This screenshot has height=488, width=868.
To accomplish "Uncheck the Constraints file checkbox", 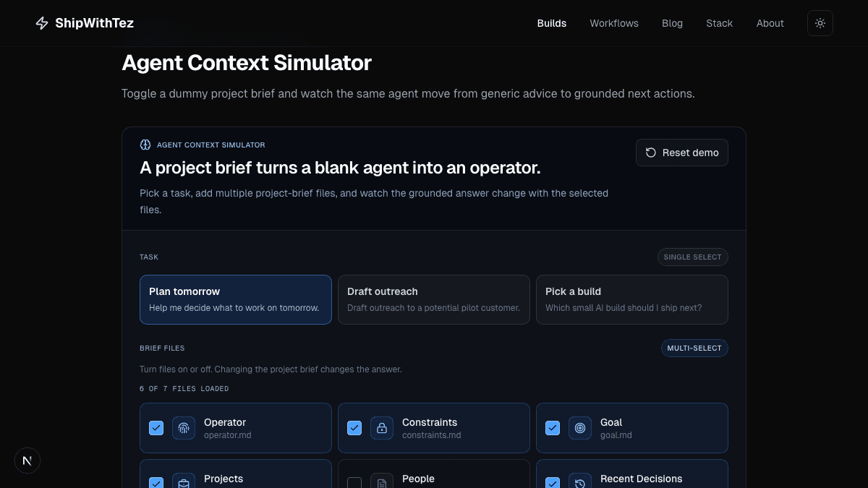I will [354, 428].
